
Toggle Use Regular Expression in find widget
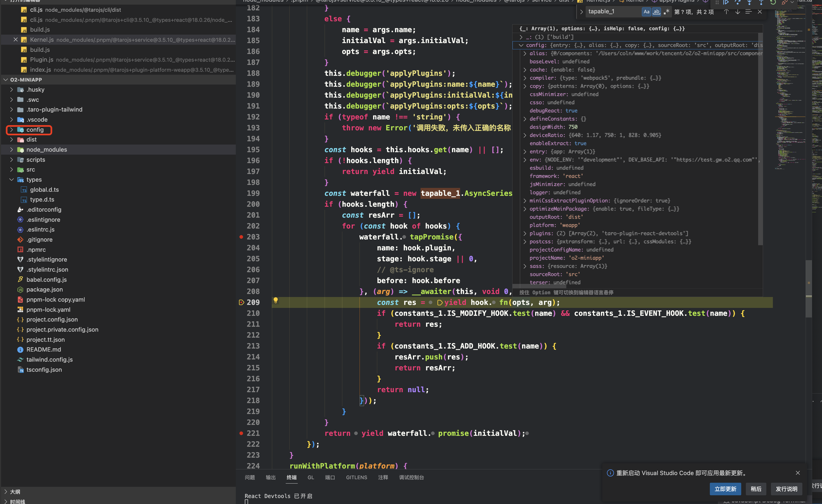click(x=666, y=12)
